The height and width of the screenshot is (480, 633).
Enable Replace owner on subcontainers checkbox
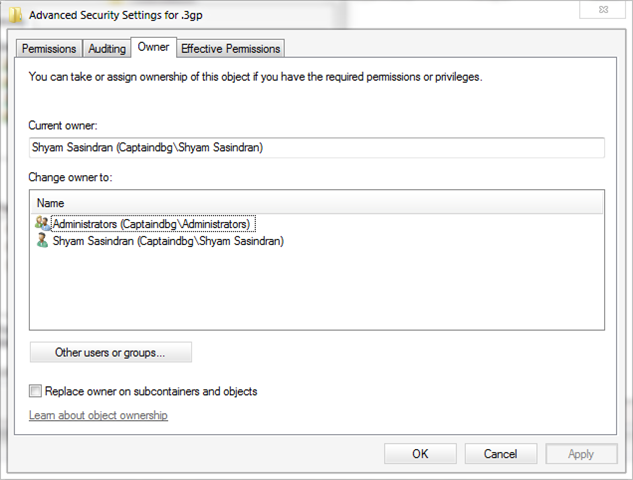tap(37, 391)
